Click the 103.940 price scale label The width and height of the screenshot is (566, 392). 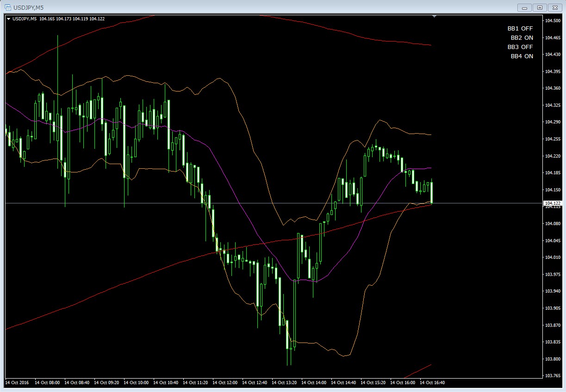pos(553,291)
